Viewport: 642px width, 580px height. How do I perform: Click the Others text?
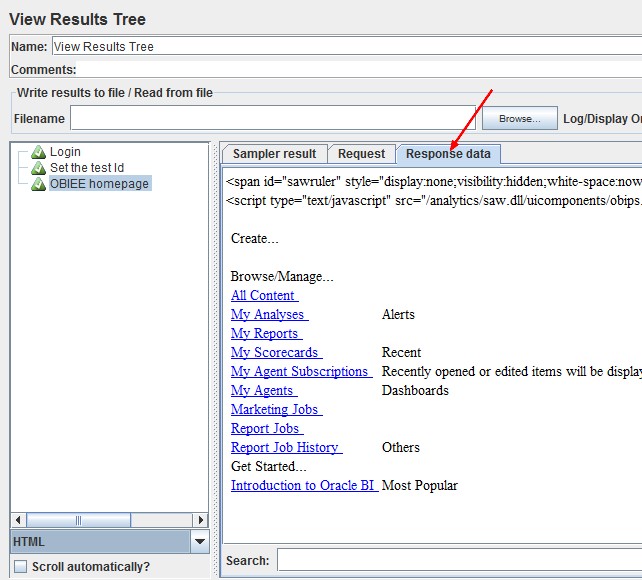400,447
